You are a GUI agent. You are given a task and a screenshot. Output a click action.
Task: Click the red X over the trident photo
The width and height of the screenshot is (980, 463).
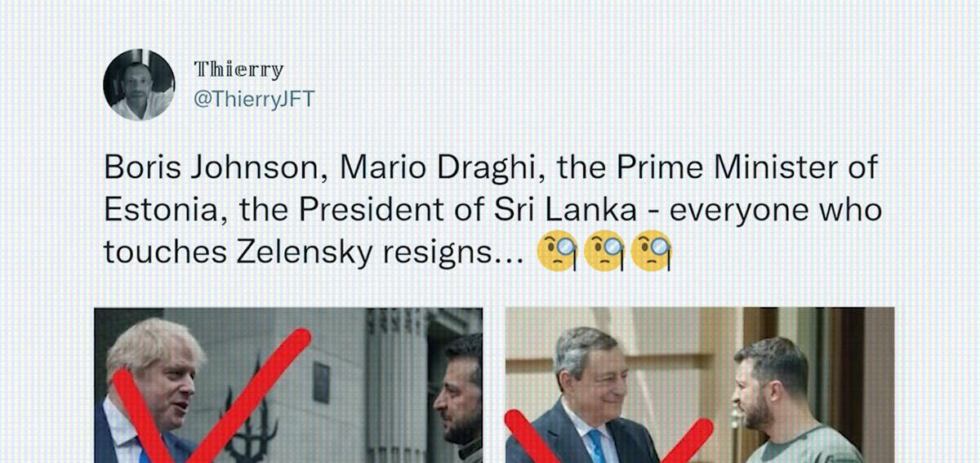pyautogui.click(x=211, y=397)
